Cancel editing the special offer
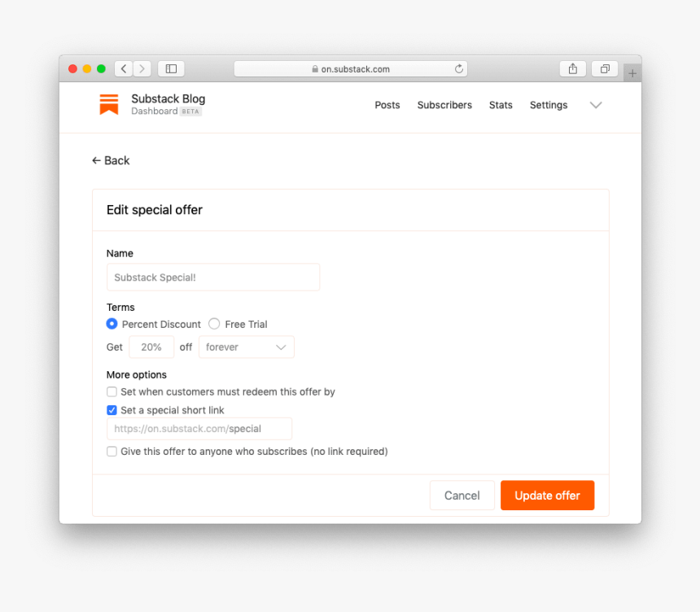700x612 pixels. [x=462, y=496]
